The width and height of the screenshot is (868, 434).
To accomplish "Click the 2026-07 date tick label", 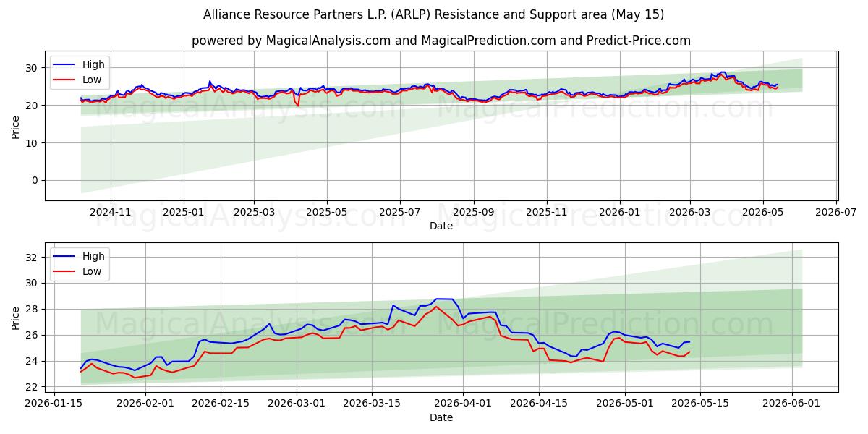I will [x=836, y=212].
